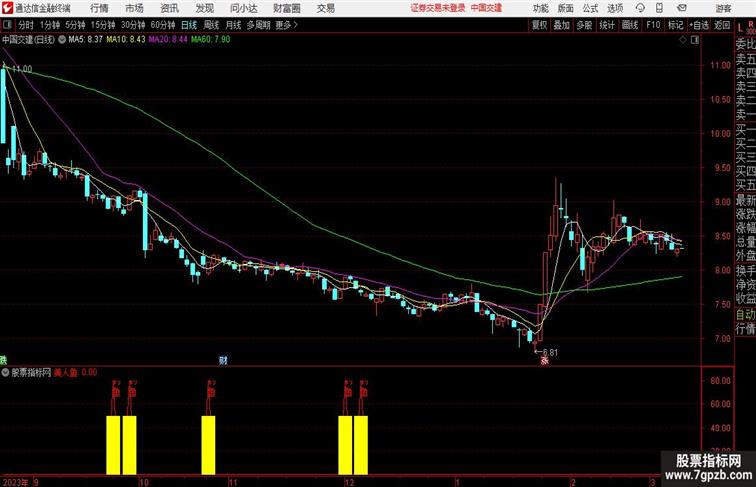Click the round indicator icon beside 中国交建(日线)

[62, 40]
